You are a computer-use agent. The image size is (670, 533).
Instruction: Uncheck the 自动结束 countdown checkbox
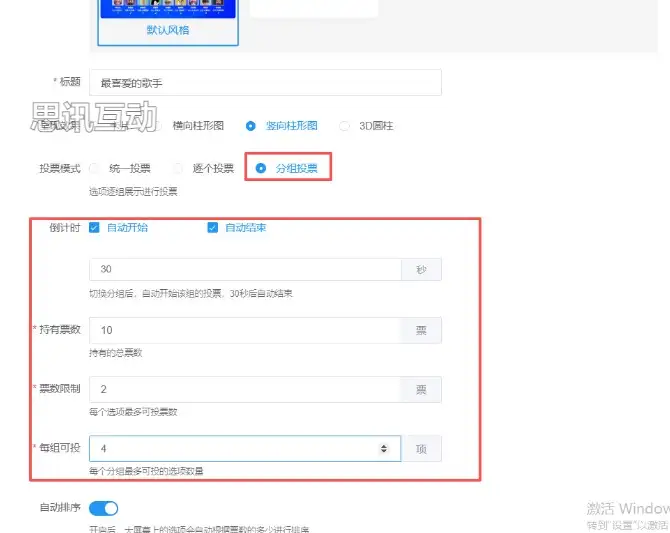pos(212,227)
